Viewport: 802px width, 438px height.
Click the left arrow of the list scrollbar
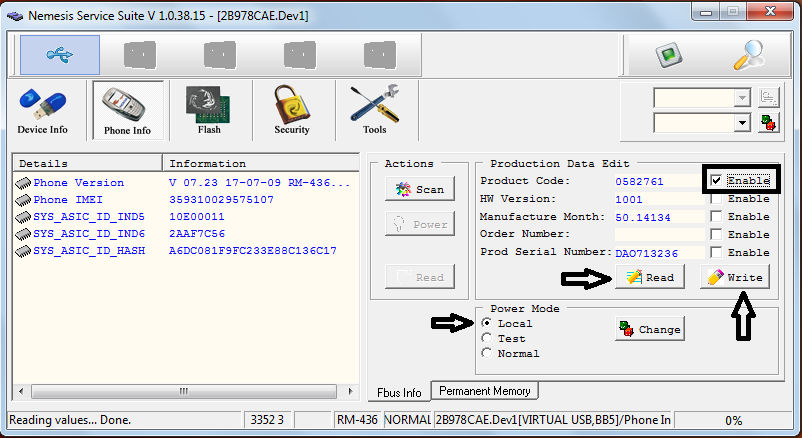tap(21, 391)
